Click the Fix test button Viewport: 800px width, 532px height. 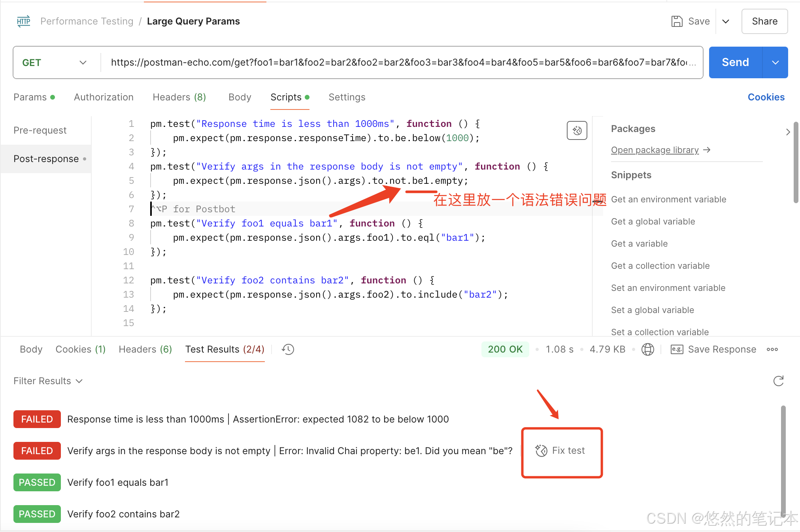(x=561, y=451)
